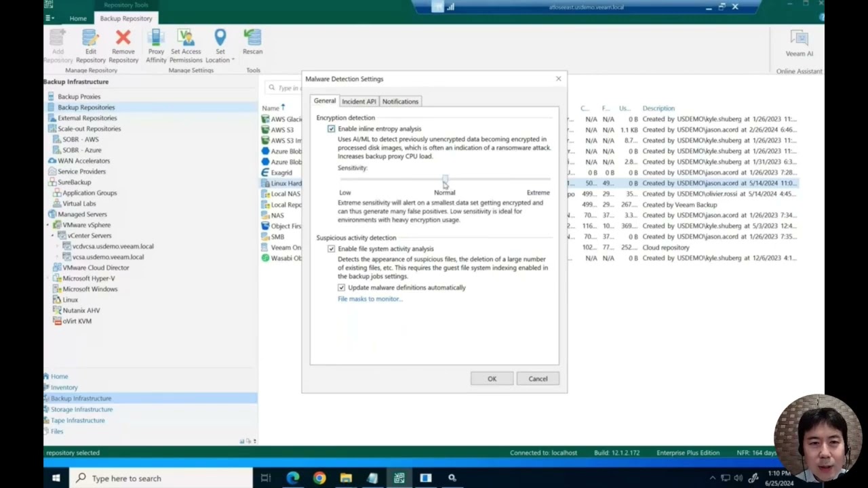The height and width of the screenshot is (488, 868).
Task: Select Scale-out Repositories node
Action: (x=89, y=129)
